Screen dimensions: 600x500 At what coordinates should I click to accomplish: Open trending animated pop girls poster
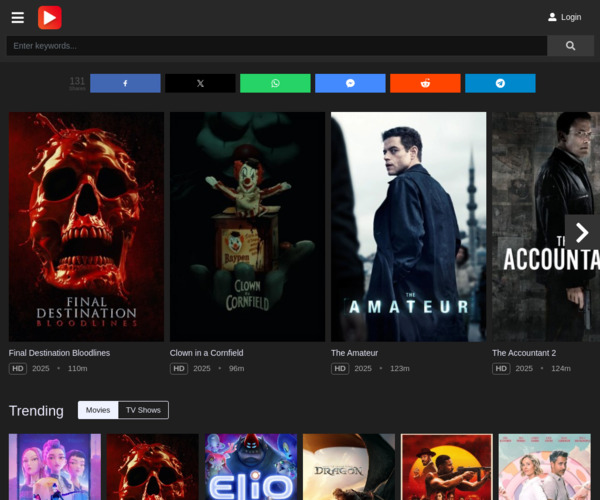[x=55, y=467]
